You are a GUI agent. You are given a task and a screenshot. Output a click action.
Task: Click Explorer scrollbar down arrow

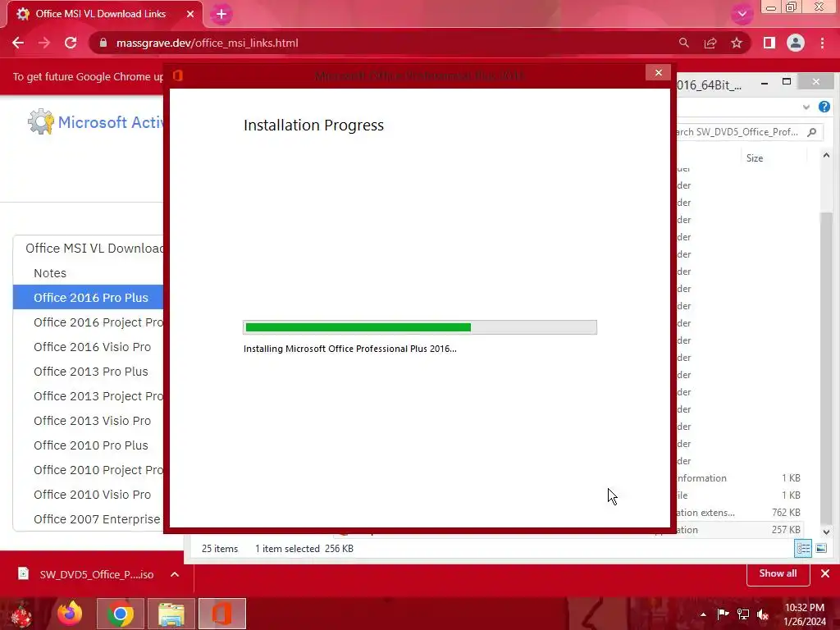point(826,532)
